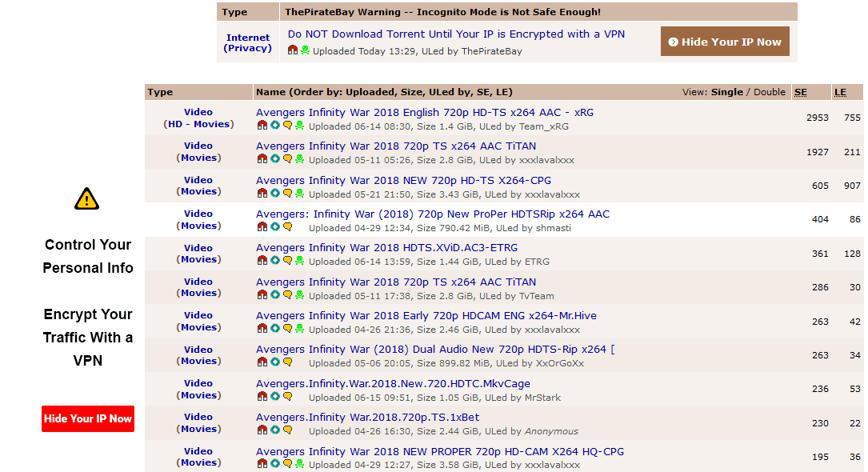Open Video link in Team_xRG row

point(198,112)
